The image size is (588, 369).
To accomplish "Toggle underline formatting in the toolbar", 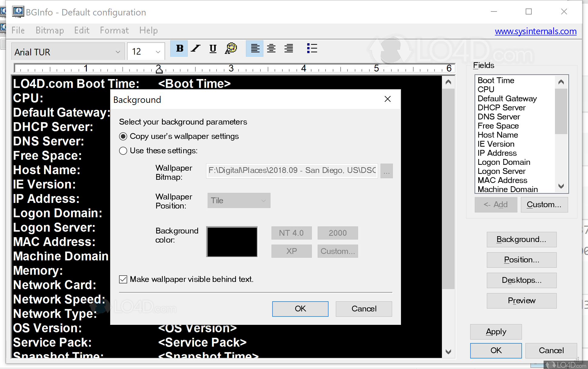I will click(x=213, y=48).
